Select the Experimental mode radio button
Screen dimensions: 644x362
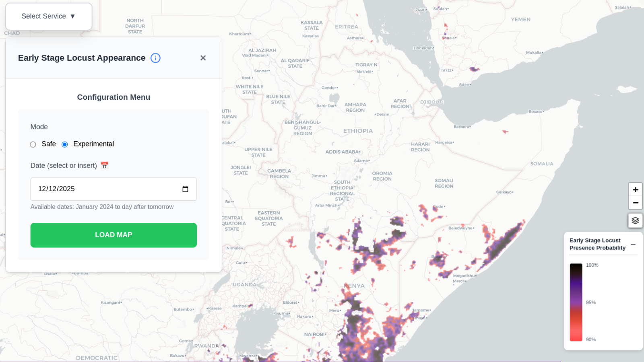pyautogui.click(x=65, y=144)
